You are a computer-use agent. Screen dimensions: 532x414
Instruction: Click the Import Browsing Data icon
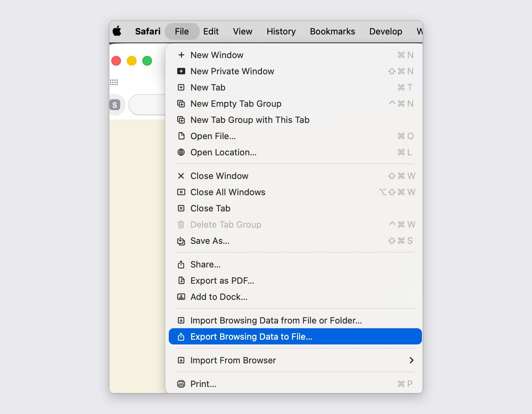click(x=181, y=320)
